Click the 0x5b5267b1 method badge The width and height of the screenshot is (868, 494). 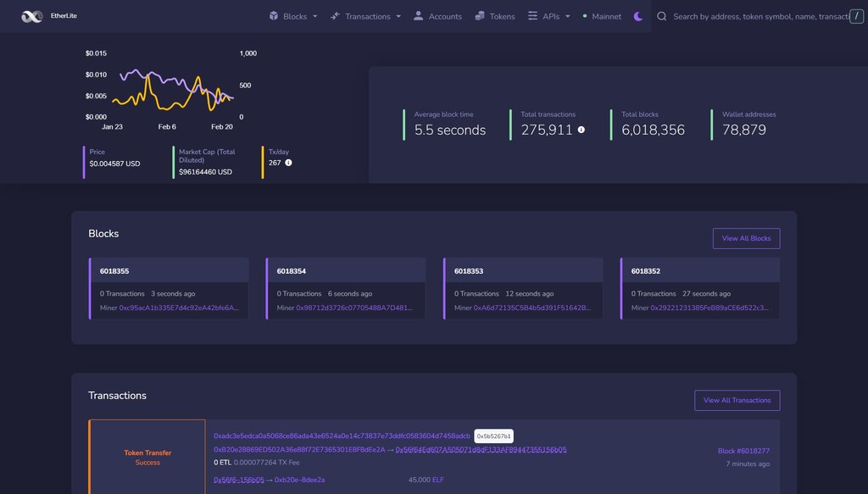[494, 436]
